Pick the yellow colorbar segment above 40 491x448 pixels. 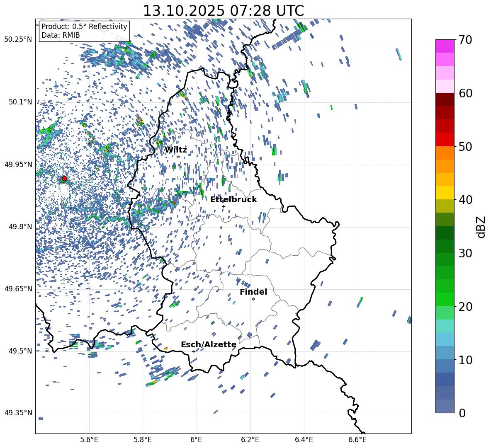click(445, 193)
